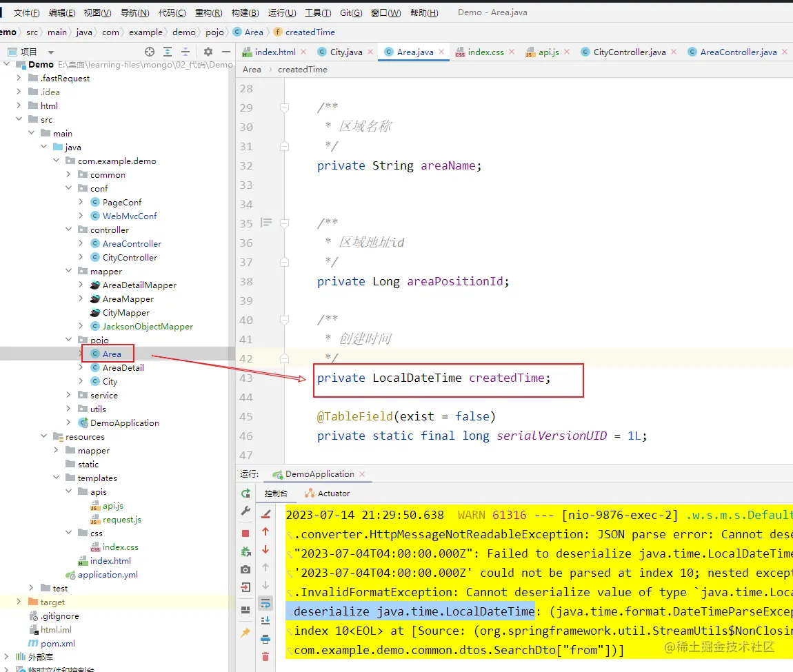Screen dimensions: 793x672
Task: Select WebMvcConf class
Action: [130, 216]
